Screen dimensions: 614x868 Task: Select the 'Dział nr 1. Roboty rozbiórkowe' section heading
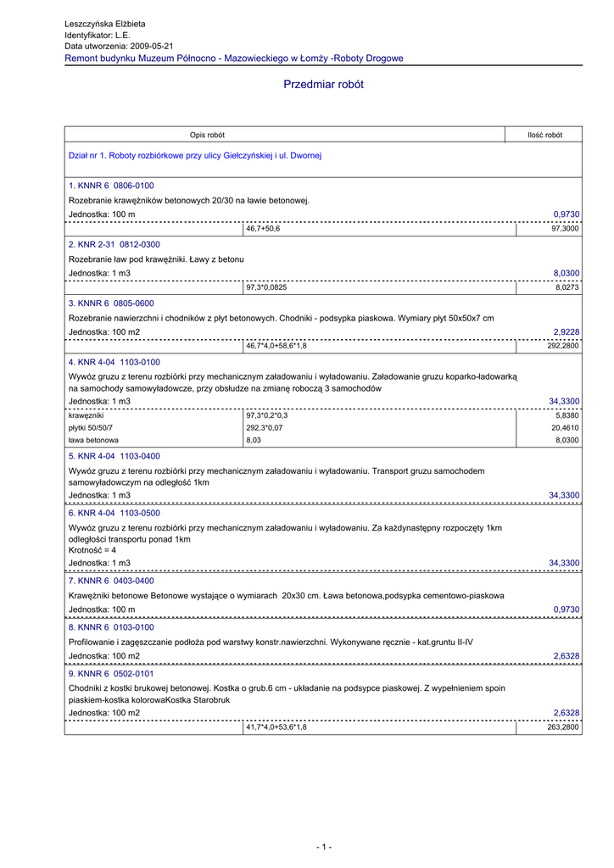[x=194, y=156]
